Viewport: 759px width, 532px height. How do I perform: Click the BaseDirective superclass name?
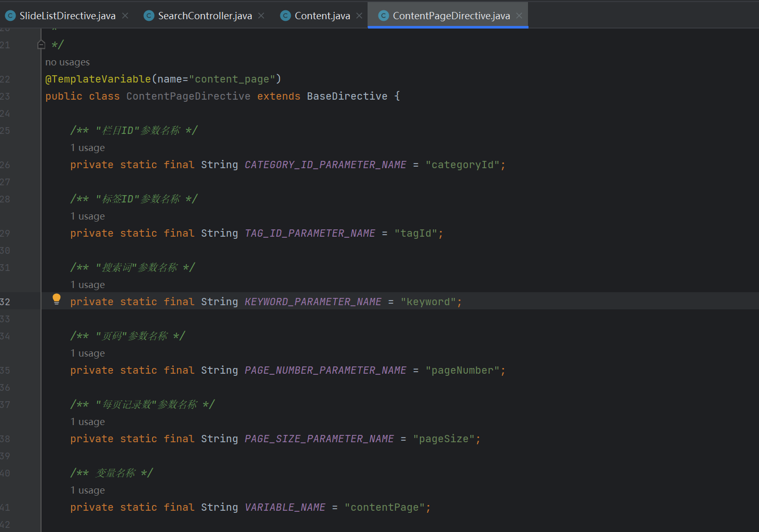(347, 96)
